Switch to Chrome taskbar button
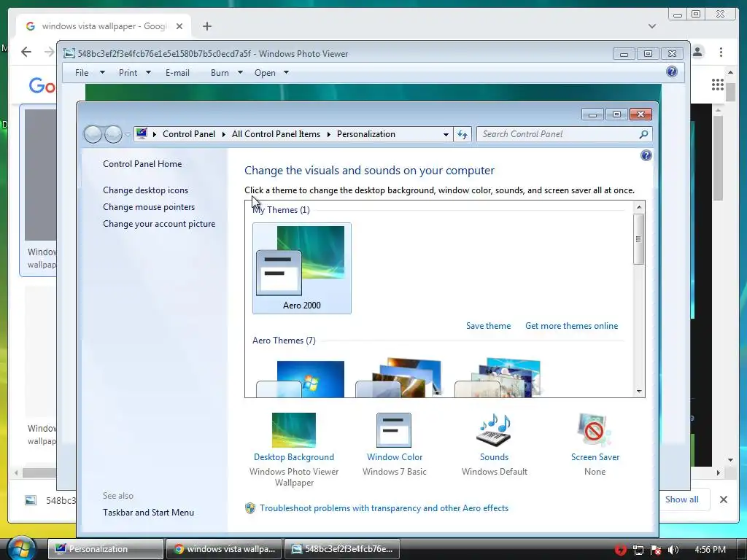Screen dimensions: 747x560 (225, 548)
